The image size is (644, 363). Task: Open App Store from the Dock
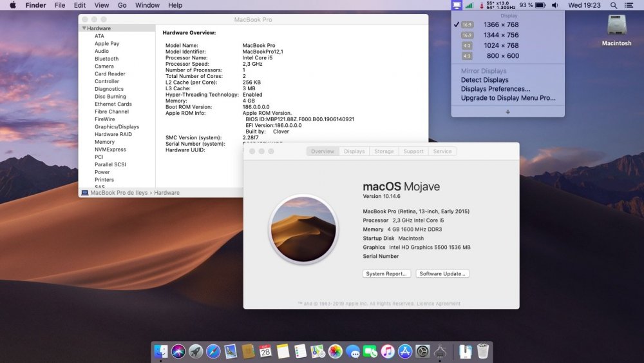point(405,351)
